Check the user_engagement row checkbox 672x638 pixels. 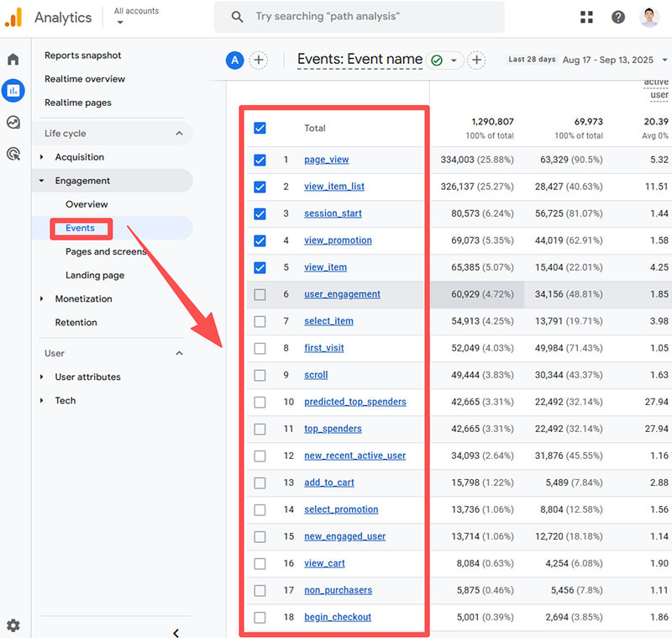(x=260, y=294)
